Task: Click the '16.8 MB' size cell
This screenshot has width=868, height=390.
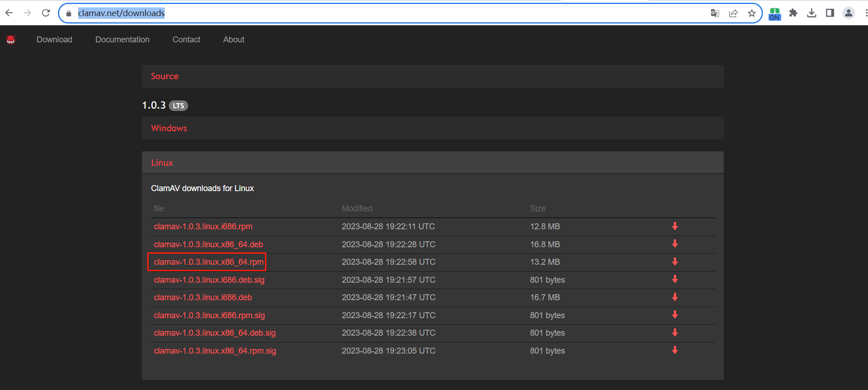Action: 545,244
